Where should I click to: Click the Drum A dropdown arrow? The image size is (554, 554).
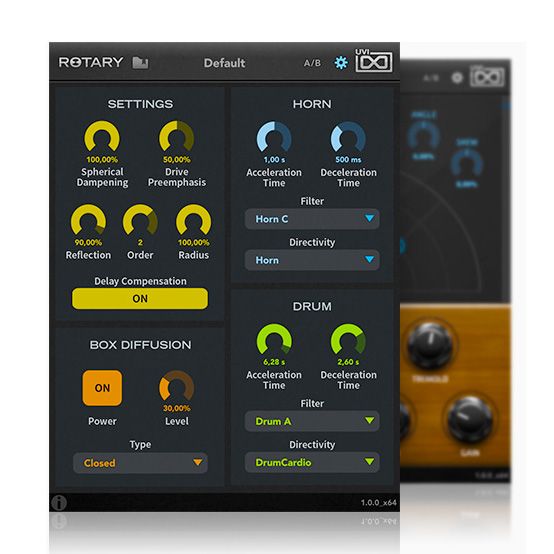pos(369,420)
